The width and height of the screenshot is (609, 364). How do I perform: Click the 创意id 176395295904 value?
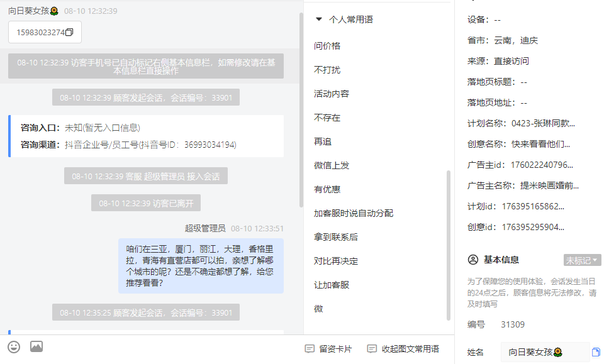point(533,227)
